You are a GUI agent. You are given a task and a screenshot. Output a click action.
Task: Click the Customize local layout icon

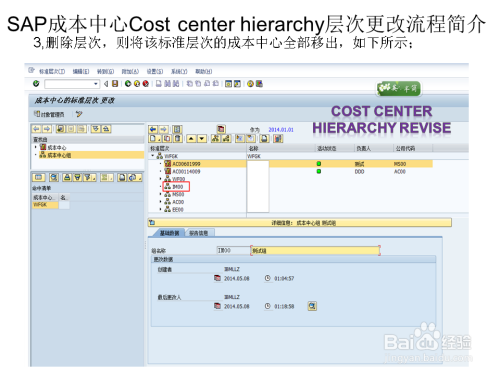(x=259, y=84)
